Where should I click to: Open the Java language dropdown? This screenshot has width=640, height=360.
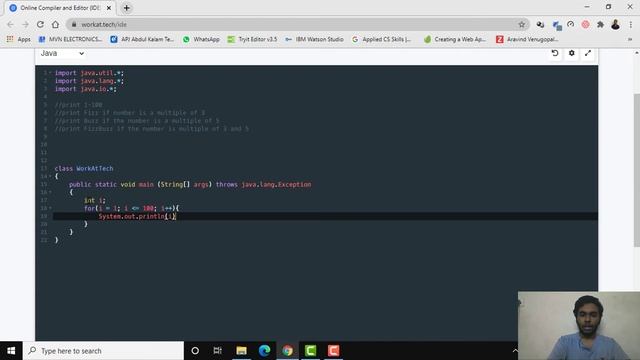[x=62, y=53]
